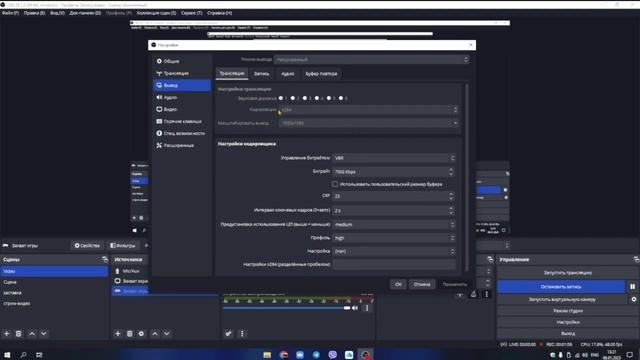Remove selected scene with trash icon
Viewport: 640px width, 360px height.
[19, 333]
